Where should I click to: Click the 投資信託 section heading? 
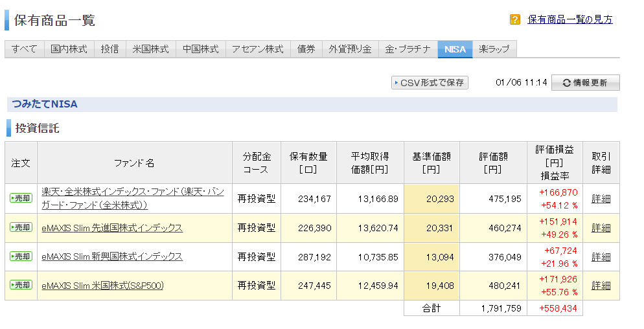click(x=38, y=128)
